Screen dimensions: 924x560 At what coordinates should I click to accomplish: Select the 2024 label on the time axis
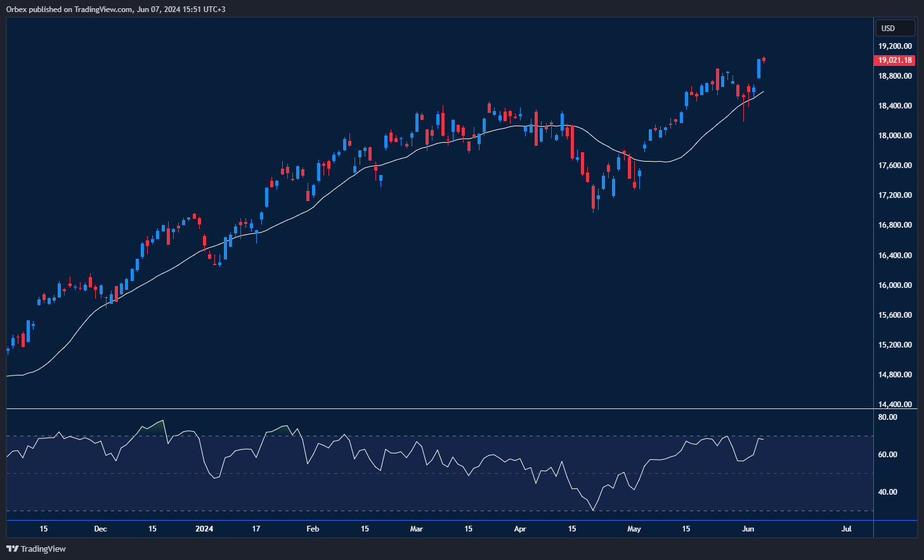[x=204, y=529]
